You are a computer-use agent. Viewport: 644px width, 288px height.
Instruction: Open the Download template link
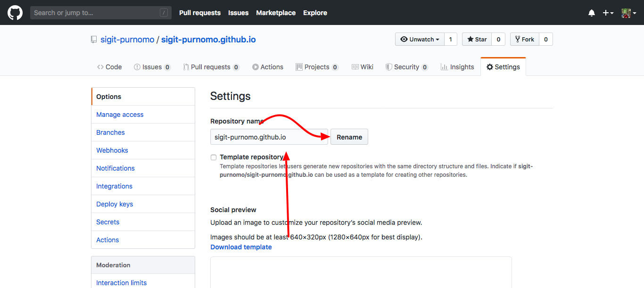241,247
